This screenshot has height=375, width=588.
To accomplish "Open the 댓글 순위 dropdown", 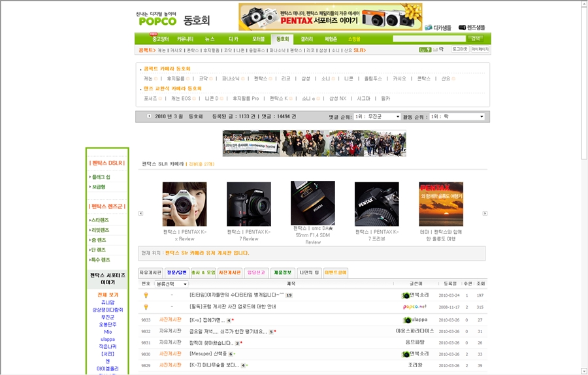I will pos(377,117).
